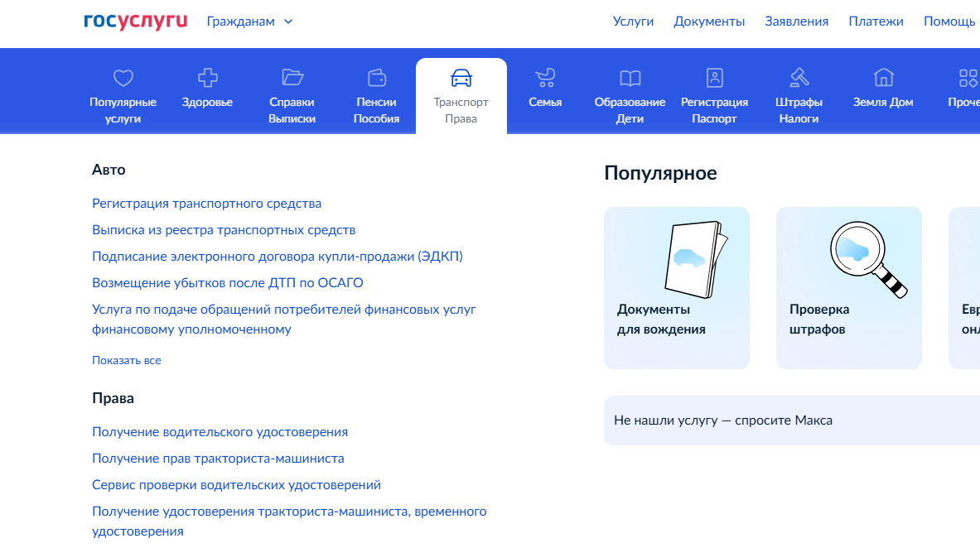Open Регистрация транспортного средства link
The image size is (980, 548).
[207, 204]
